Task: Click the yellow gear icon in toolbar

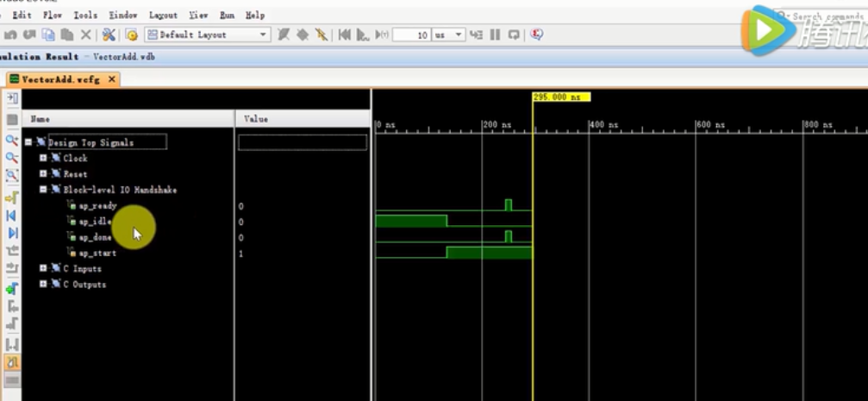Action: pos(131,34)
